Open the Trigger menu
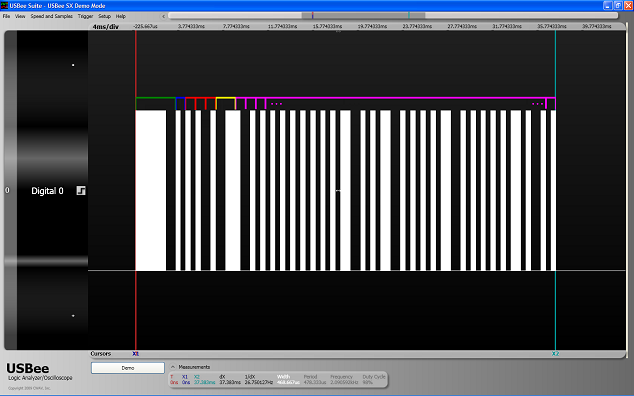This screenshot has width=634, height=396. [85, 16]
